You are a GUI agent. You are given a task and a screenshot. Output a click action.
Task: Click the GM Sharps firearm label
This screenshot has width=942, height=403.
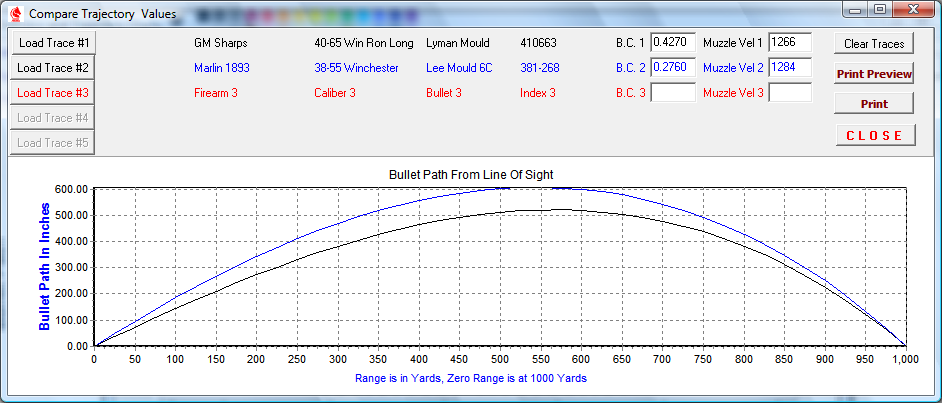tap(220, 44)
